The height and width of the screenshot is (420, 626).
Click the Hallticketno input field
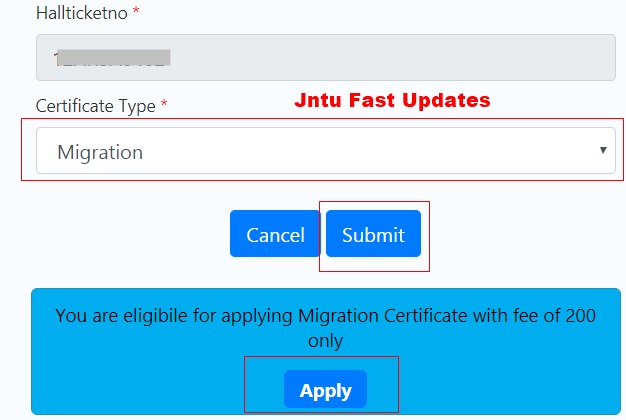coord(325,58)
